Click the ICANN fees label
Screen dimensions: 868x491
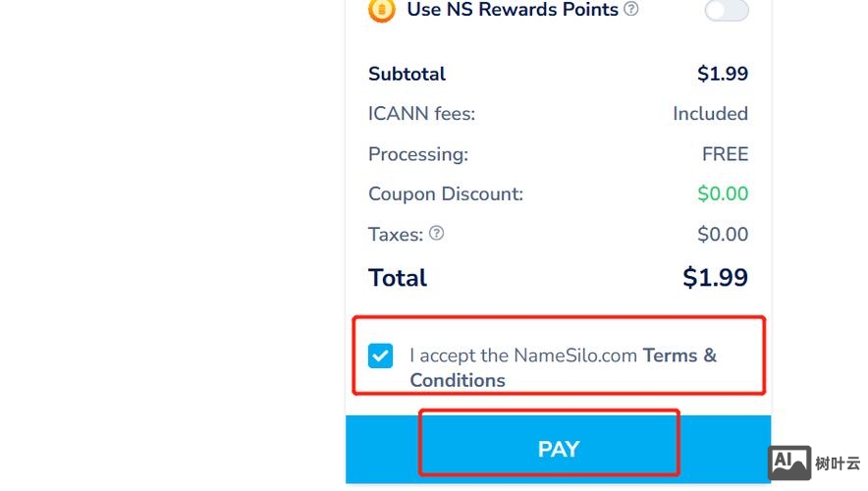pos(421,114)
